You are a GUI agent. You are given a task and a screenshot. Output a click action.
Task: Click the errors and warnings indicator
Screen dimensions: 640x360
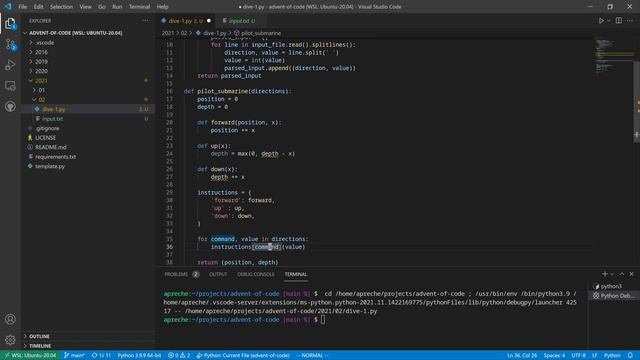(179, 356)
